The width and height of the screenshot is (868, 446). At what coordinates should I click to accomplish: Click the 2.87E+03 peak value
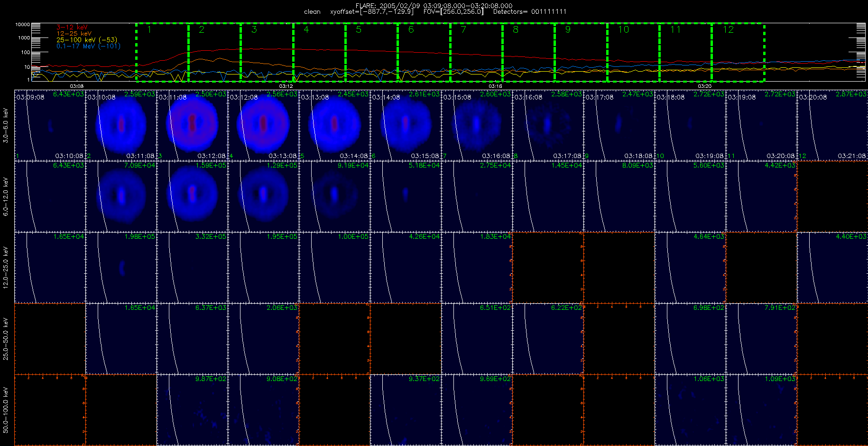coord(851,94)
